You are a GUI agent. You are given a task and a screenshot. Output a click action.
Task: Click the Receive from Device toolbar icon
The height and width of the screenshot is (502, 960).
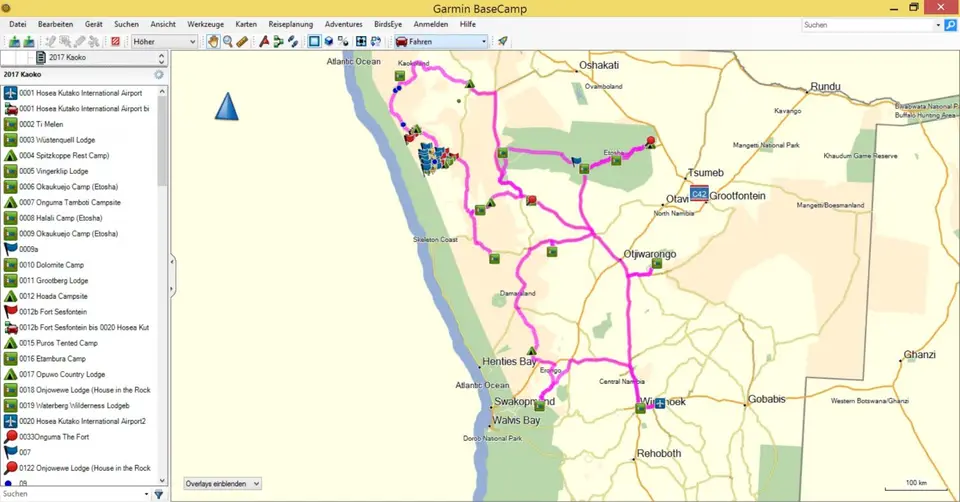(28, 41)
